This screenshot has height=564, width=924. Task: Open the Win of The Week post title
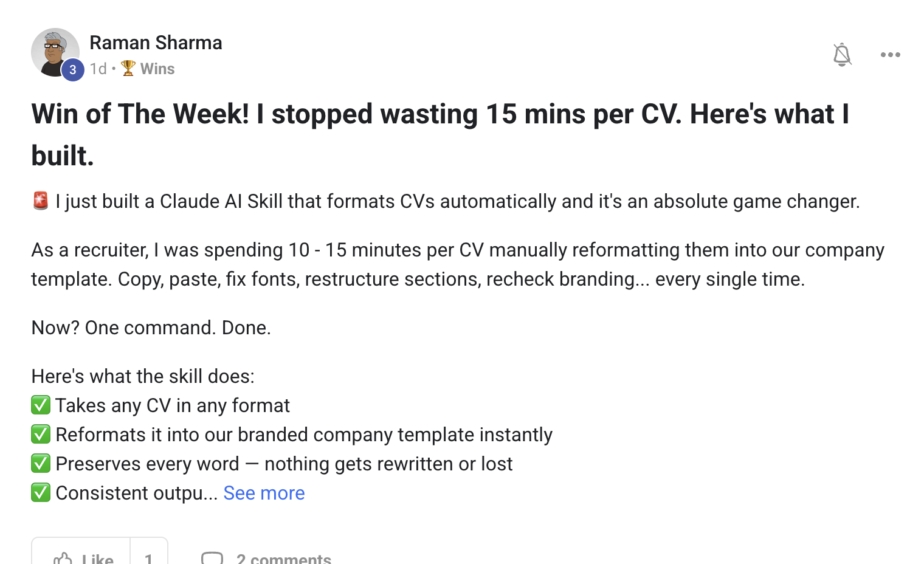pyautogui.click(x=440, y=134)
